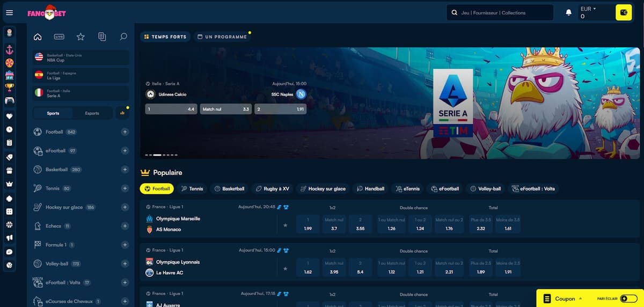Open the NBA Cup quick link
Viewport: 644px width, 307px height.
point(81,57)
